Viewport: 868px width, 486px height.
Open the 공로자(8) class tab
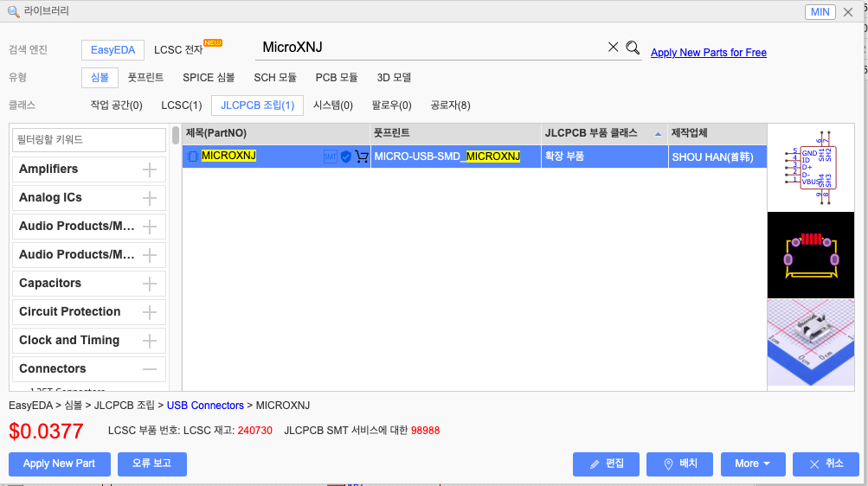pyautogui.click(x=451, y=105)
